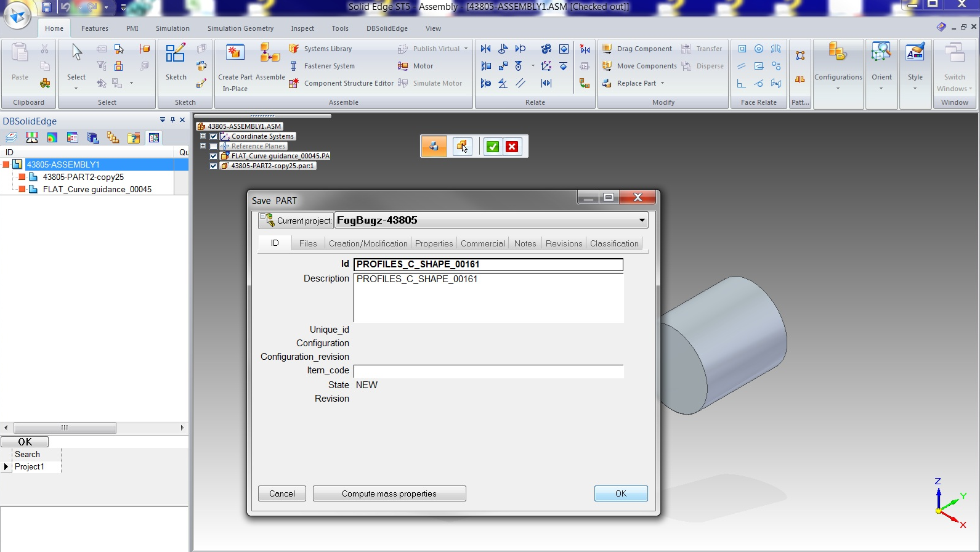Click the Mate relationship icon in Relate group

click(486, 49)
